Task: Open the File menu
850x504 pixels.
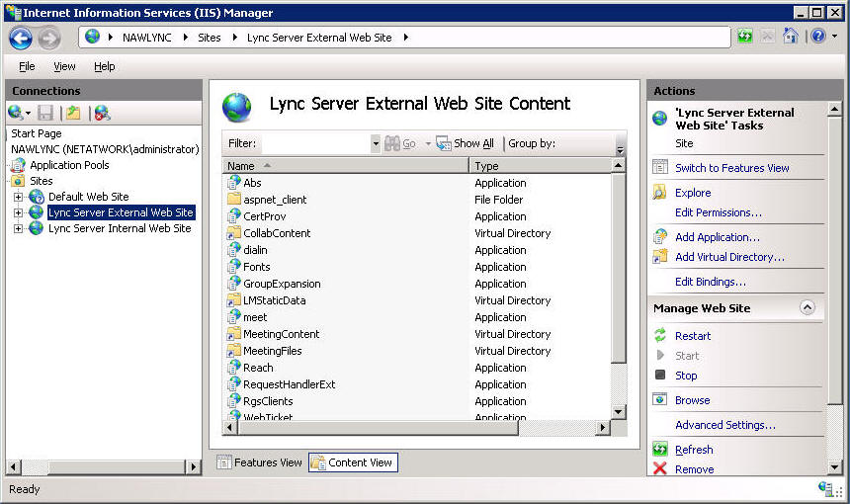Action: pos(27,66)
